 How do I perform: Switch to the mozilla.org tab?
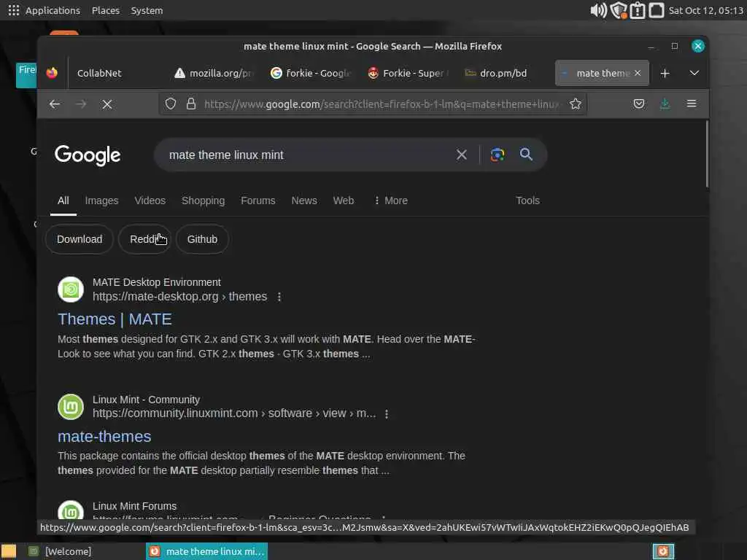(214, 74)
